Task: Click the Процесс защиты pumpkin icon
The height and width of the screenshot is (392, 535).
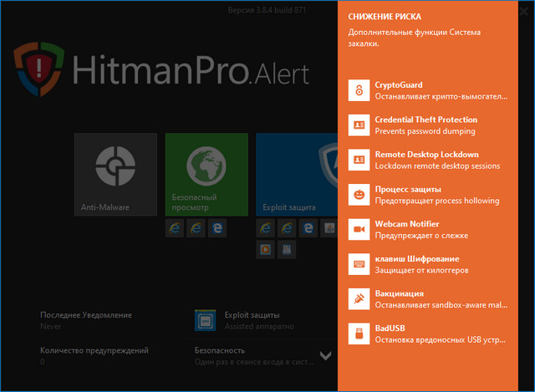Action: tap(359, 195)
